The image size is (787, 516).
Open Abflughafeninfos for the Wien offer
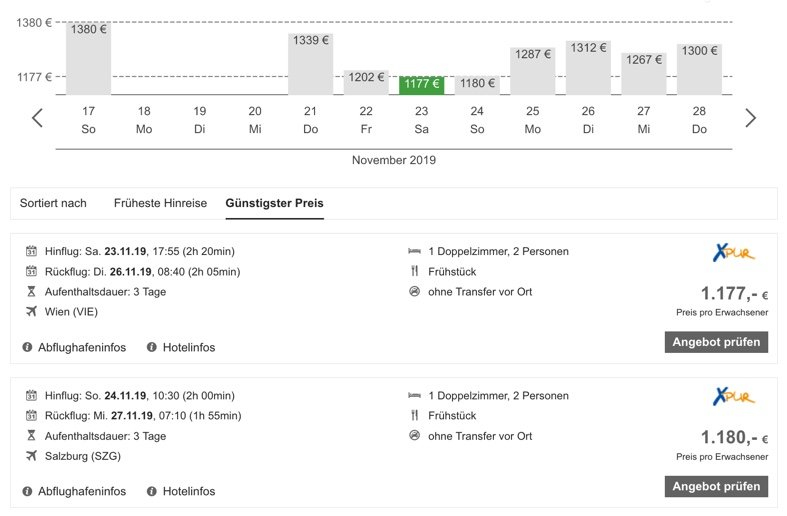82,347
